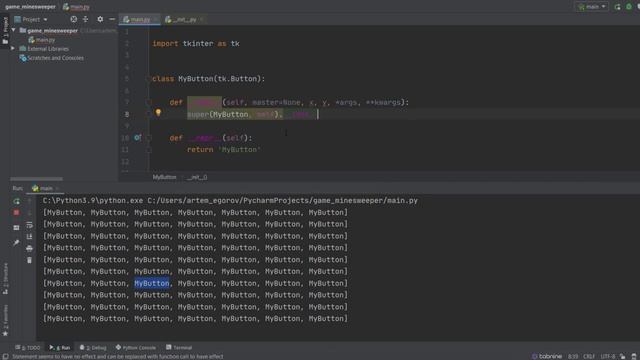Collapse the game_minesweeper project folder
Image resolution: width=640 pixels, height=360 pixels.
pos(14,30)
